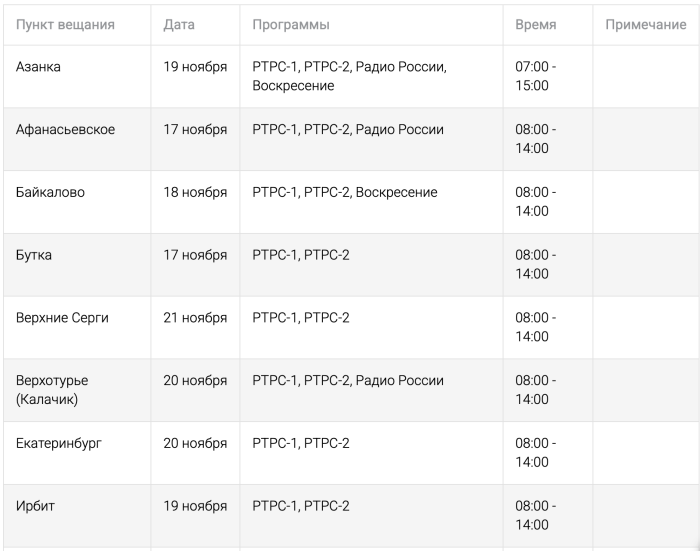Viewport: 700px width, 551px height.
Task: Select the 'Афанасьевское' row name cell
Action: [65, 130]
